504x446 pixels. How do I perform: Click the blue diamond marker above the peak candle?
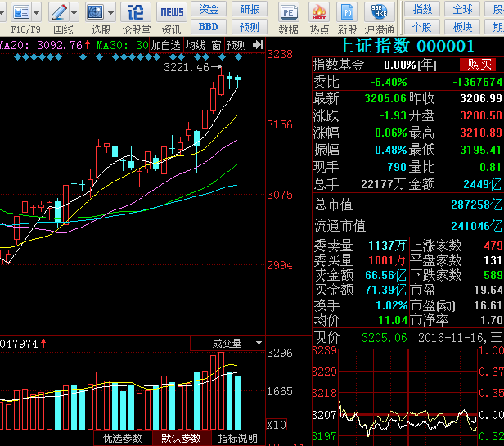(222, 57)
